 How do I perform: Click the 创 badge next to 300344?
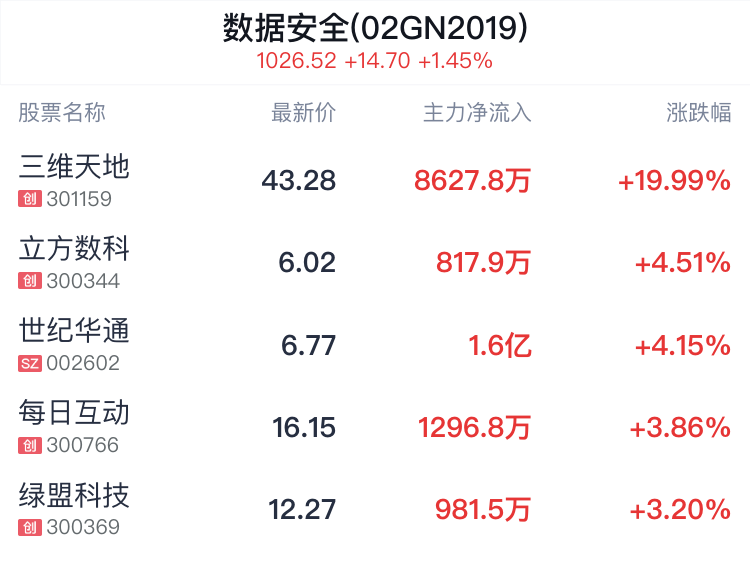(x=30, y=281)
